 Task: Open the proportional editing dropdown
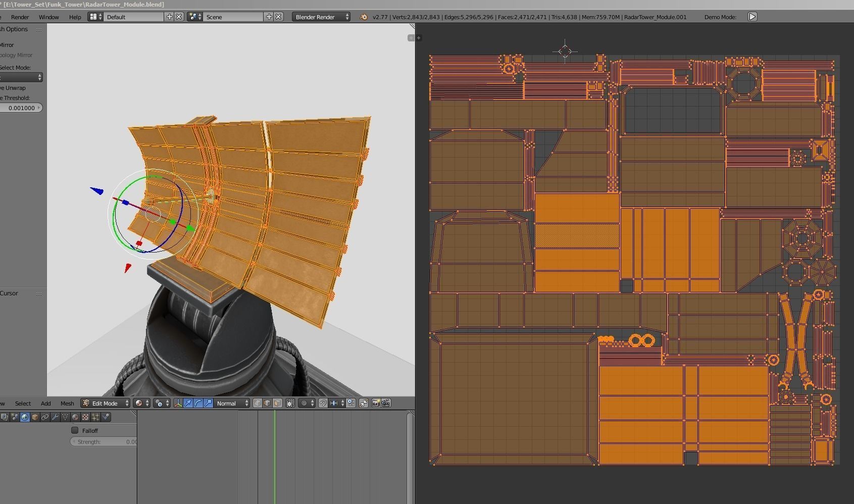click(x=307, y=403)
